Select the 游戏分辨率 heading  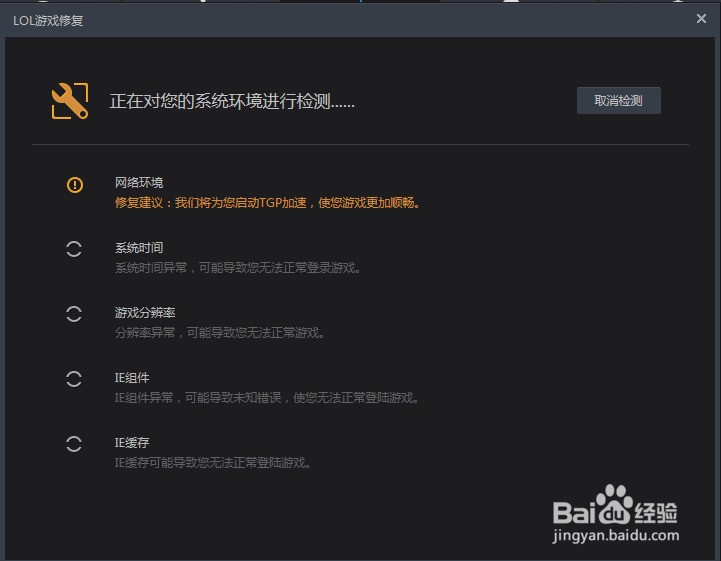coord(145,313)
